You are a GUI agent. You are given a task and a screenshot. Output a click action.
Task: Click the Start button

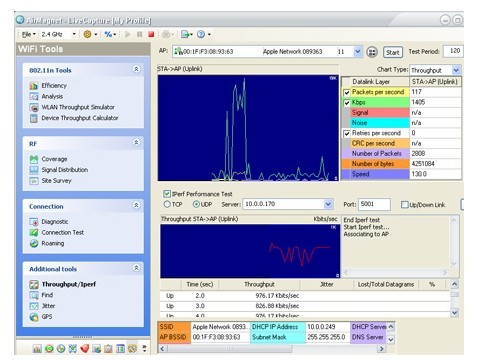393,52
